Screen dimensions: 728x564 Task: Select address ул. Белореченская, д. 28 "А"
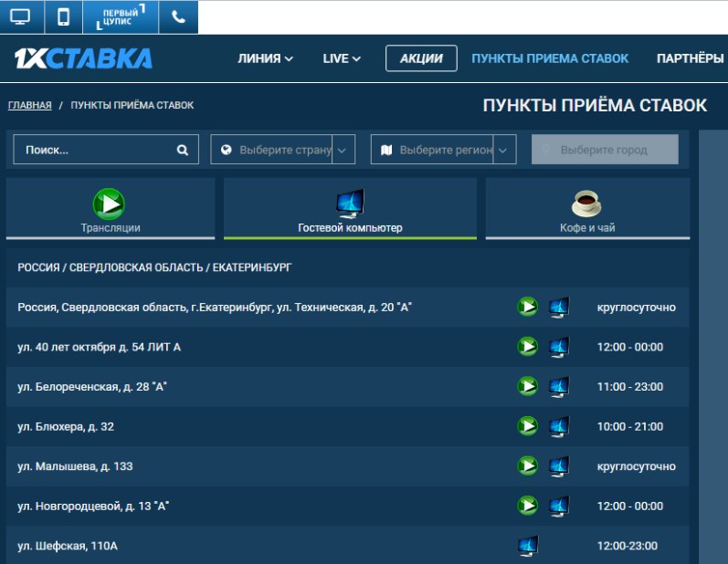(x=92, y=387)
